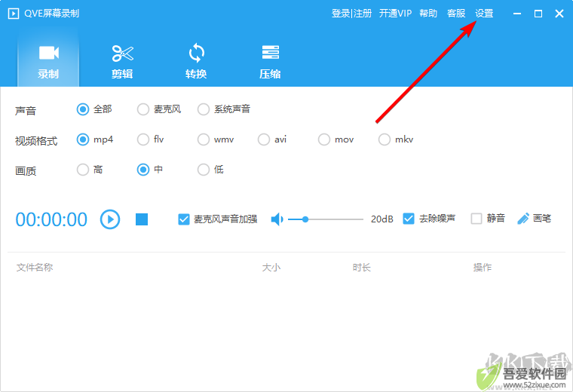The height and width of the screenshot is (392, 573).
Task: Toggle 去除噪声 noise removal checkbox
Action: point(409,219)
